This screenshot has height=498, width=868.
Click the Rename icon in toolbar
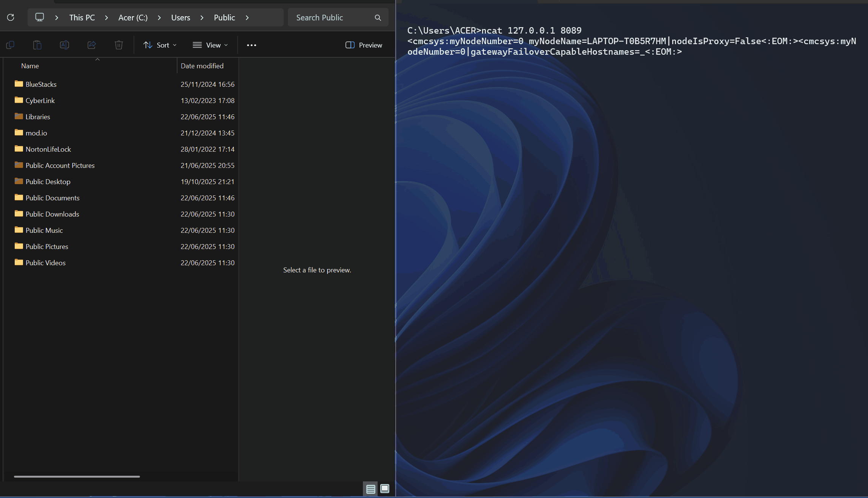[65, 45]
